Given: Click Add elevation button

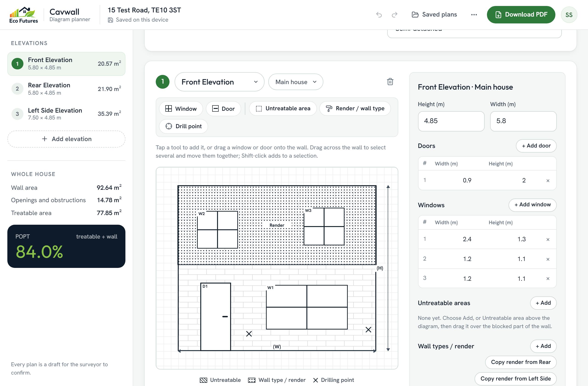Looking at the screenshot, I should 66,139.
